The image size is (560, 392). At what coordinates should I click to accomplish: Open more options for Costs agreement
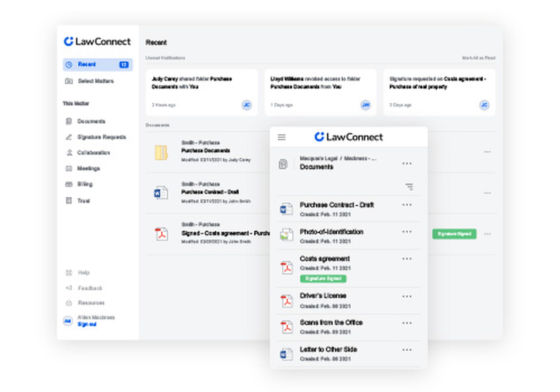407,259
